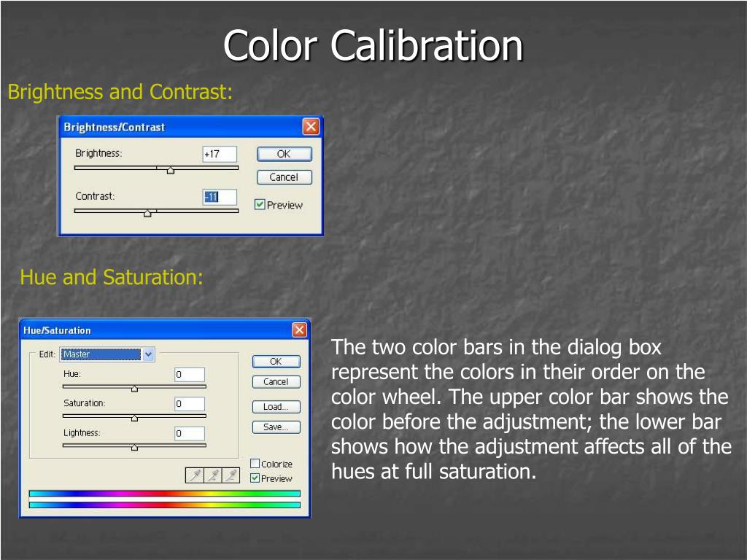
Task: Click Cancel in Brightness/Contrast dialog
Action: coord(285,177)
